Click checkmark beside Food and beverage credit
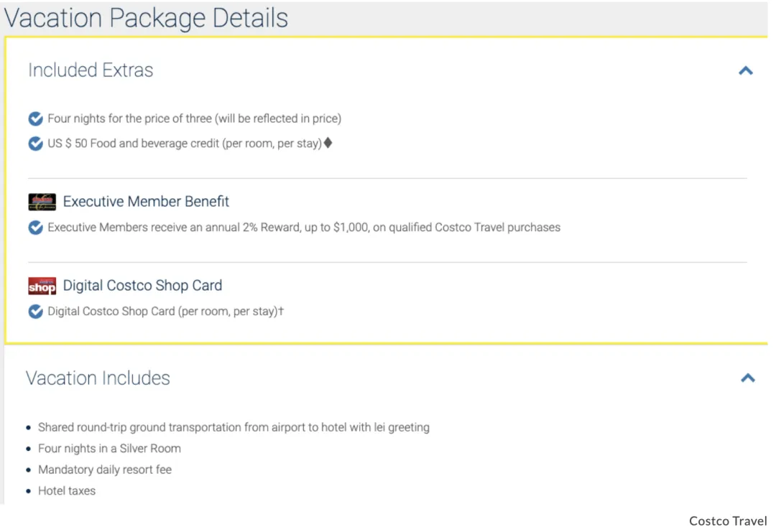Screen dimensions: 776x532 (36, 144)
